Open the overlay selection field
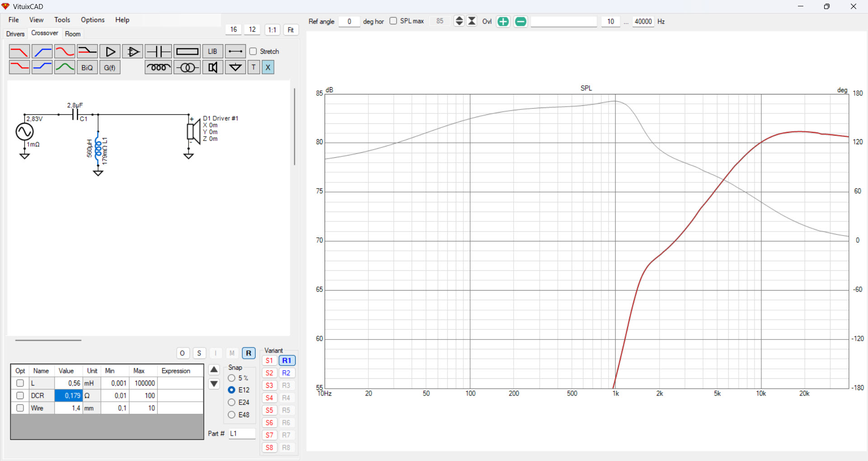868x461 pixels. tap(563, 22)
